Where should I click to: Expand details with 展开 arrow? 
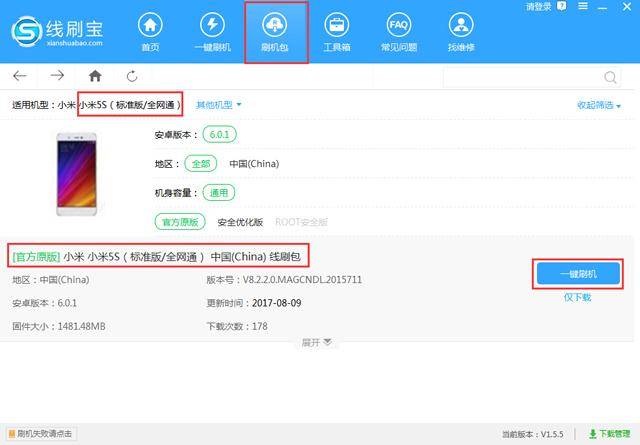317,342
